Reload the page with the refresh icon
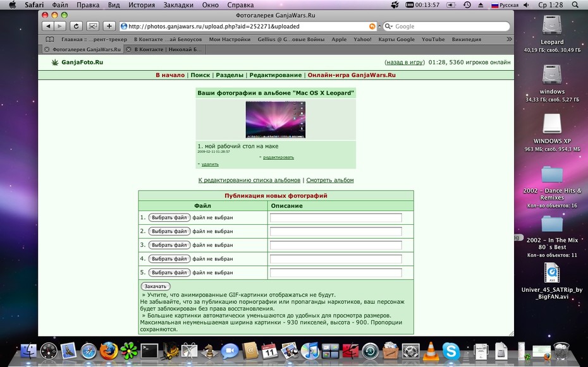 point(76,27)
